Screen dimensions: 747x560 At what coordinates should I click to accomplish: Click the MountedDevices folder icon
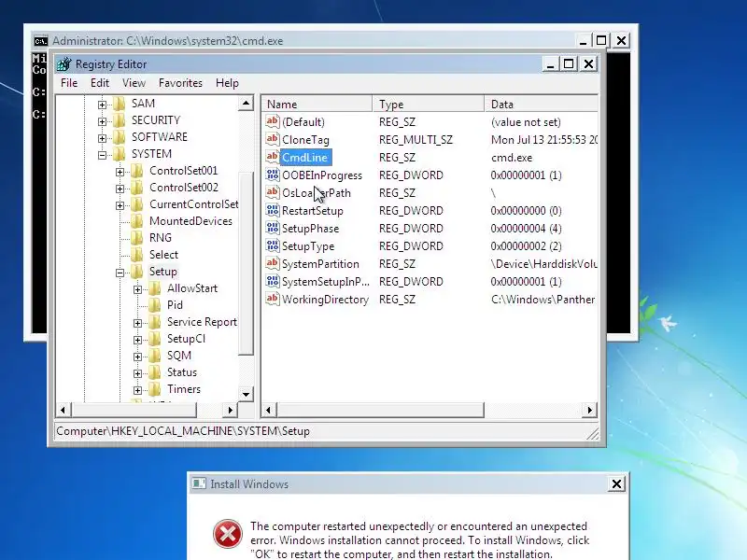(x=137, y=221)
